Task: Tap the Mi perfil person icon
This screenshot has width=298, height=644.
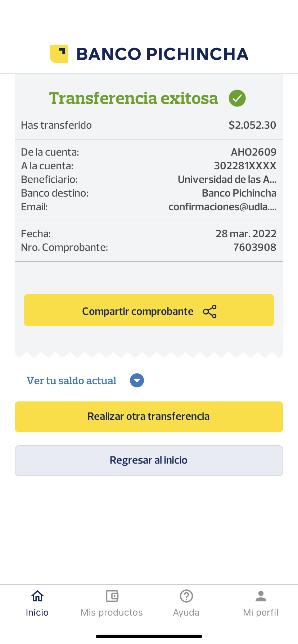Action: coord(261,596)
